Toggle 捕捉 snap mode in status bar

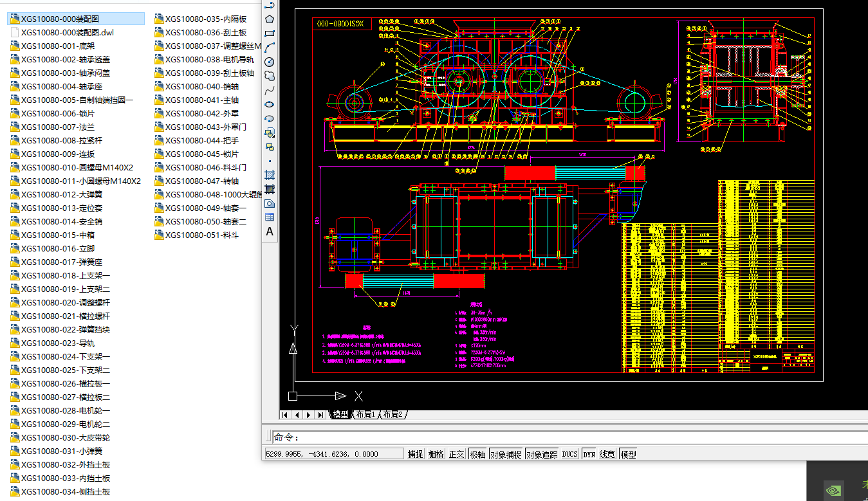[415, 454]
